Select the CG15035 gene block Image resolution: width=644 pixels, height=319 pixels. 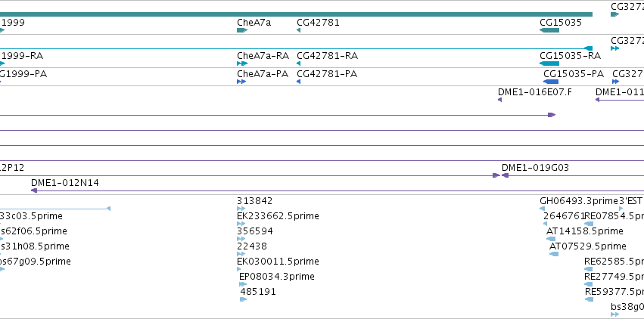[549, 30]
